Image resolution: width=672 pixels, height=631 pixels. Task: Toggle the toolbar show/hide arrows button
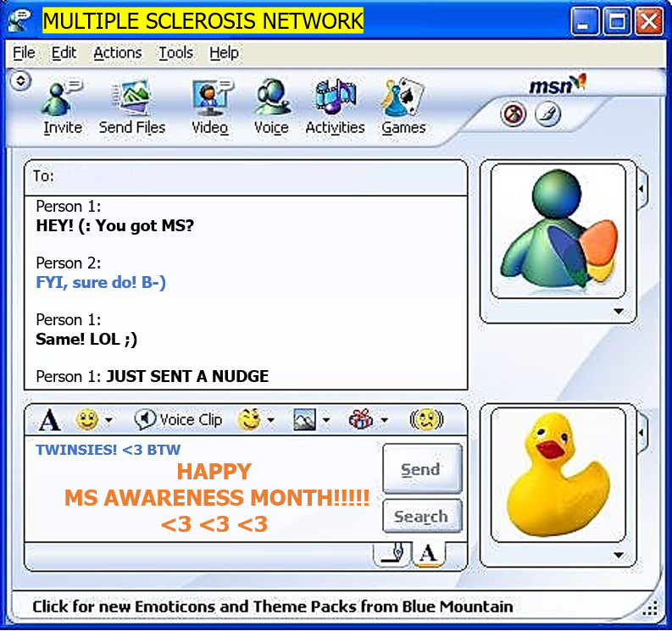20,80
